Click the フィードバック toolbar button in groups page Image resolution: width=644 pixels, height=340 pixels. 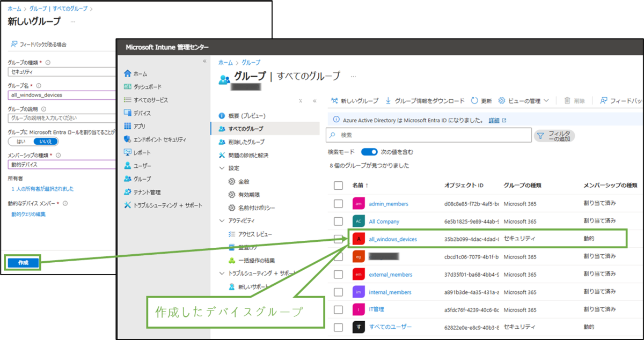pos(621,101)
